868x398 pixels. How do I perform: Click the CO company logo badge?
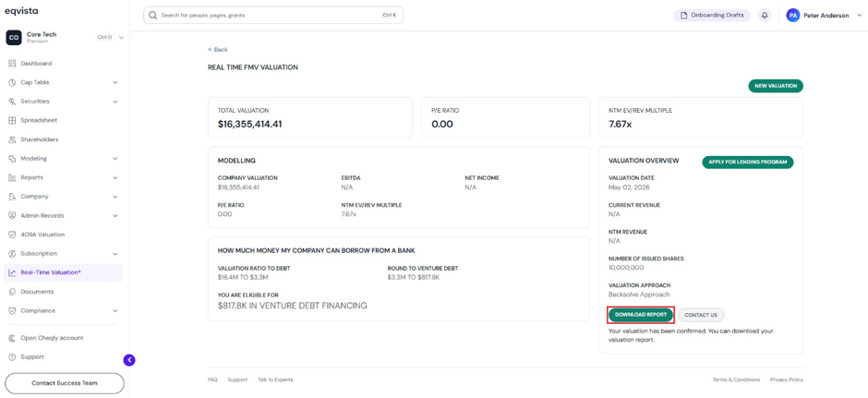tap(13, 37)
